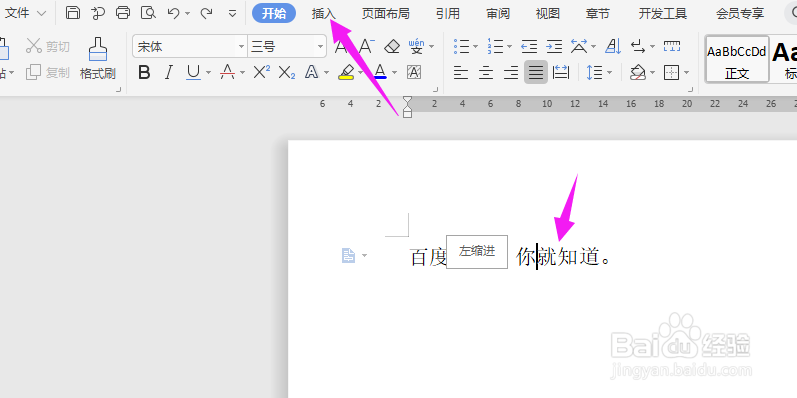This screenshot has height=398, width=797.
Task: Click the output as PDF icon
Action: tap(98, 13)
